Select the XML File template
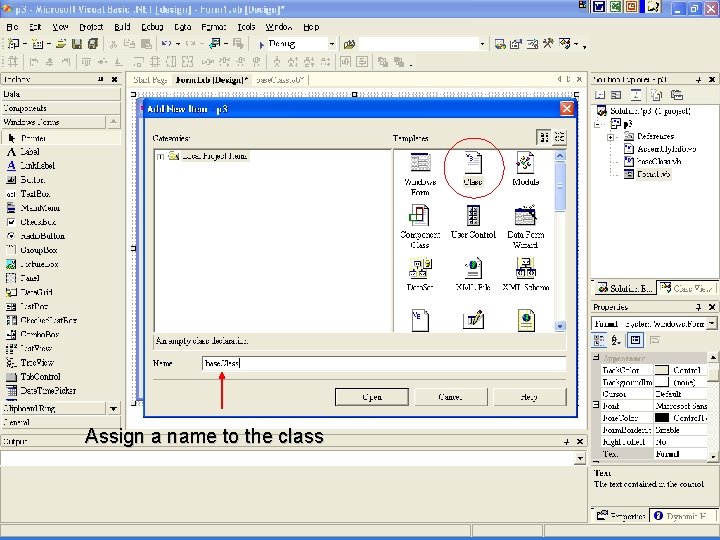 [473, 274]
